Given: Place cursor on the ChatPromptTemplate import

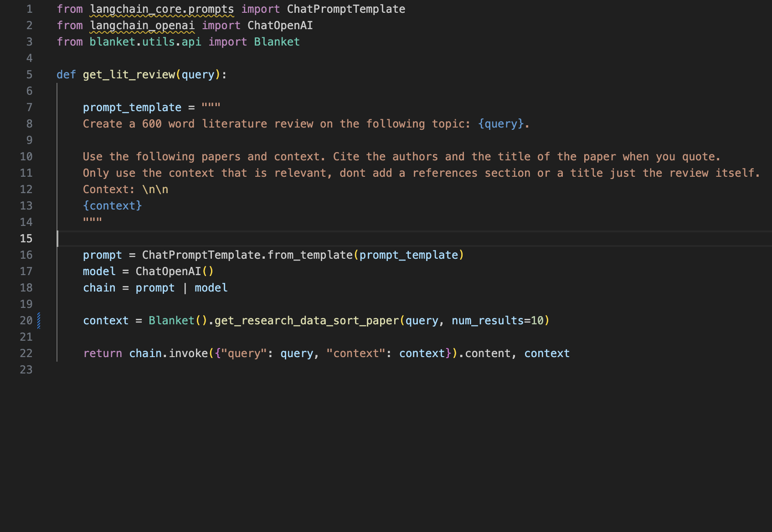Looking at the screenshot, I should click(x=345, y=9).
